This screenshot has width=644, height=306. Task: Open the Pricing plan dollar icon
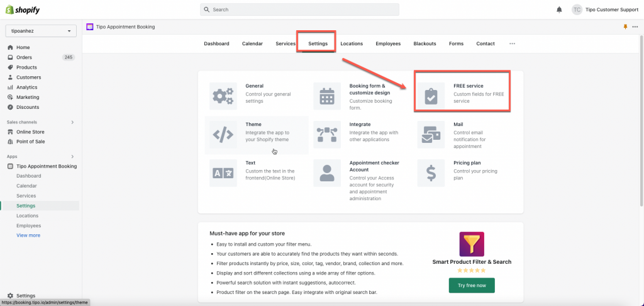click(x=431, y=173)
